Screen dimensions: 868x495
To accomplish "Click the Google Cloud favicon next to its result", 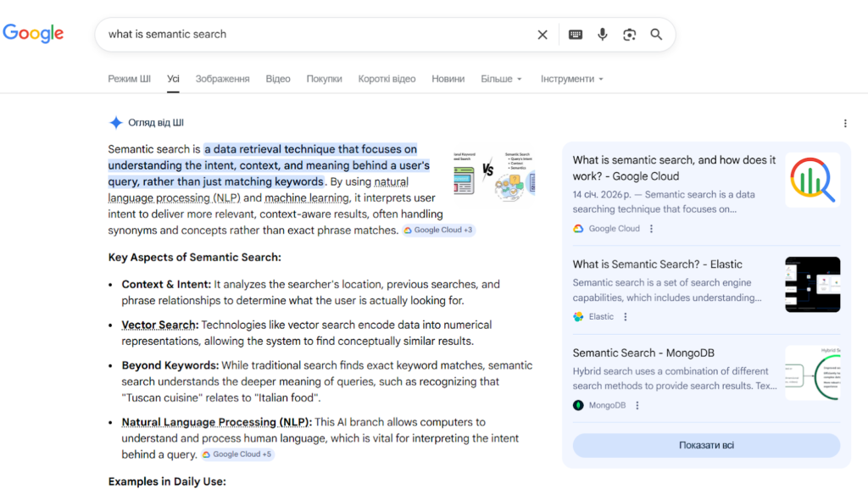I will (x=578, y=228).
